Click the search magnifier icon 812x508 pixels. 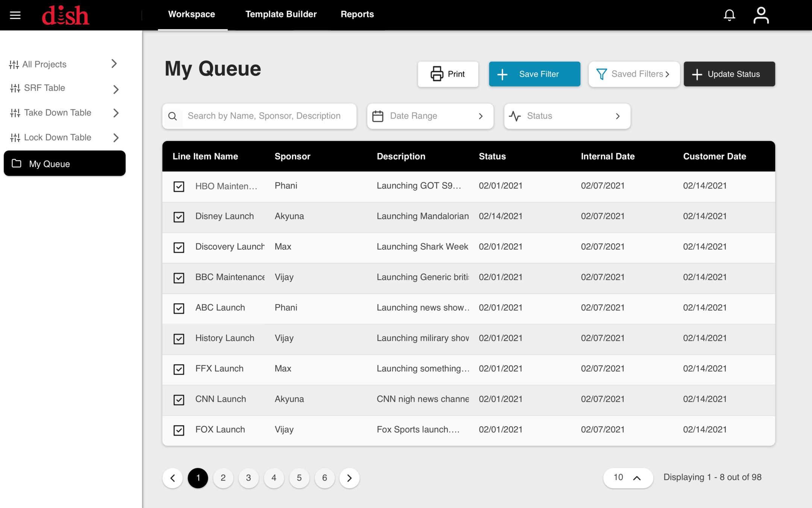tap(173, 116)
